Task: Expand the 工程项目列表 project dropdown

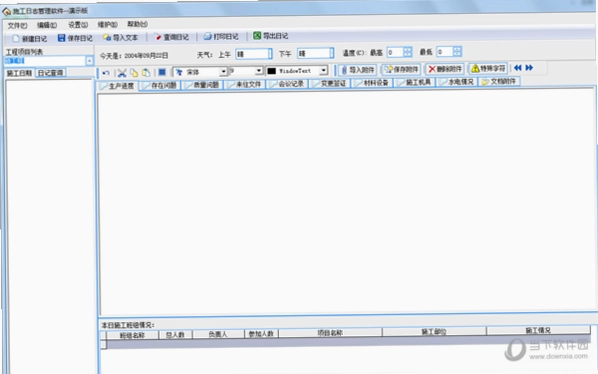Action: (x=89, y=61)
